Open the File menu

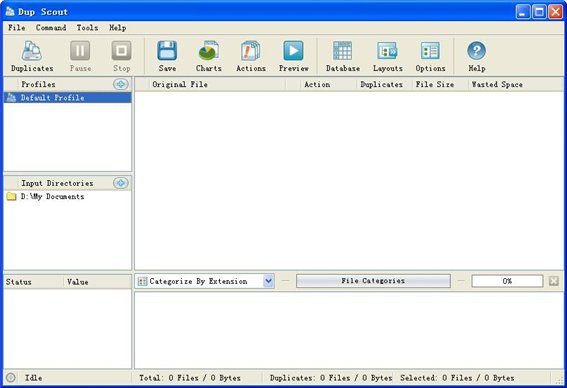[x=17, y=27]
